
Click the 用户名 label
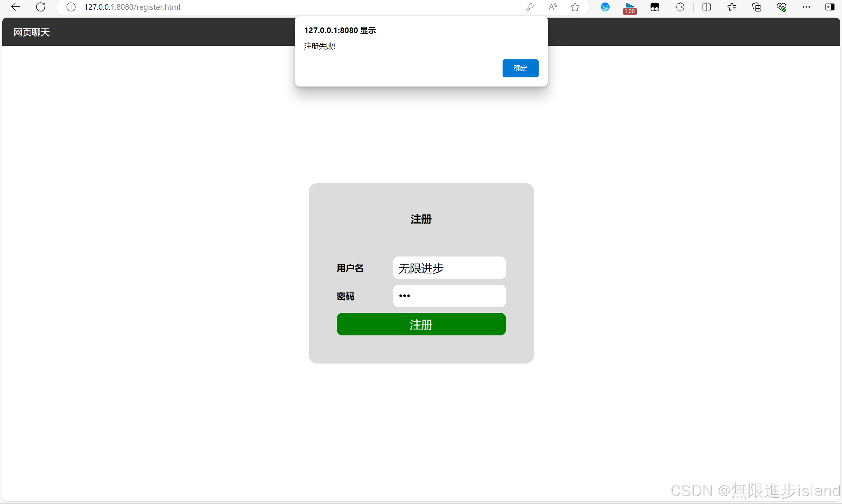(x=350, y=268)
